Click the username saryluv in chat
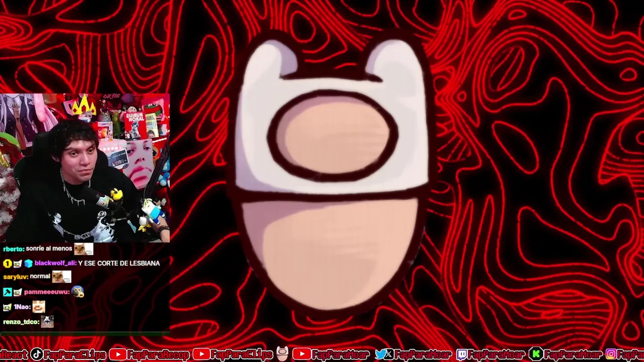 pyautogui.click(x=15, y=277)
